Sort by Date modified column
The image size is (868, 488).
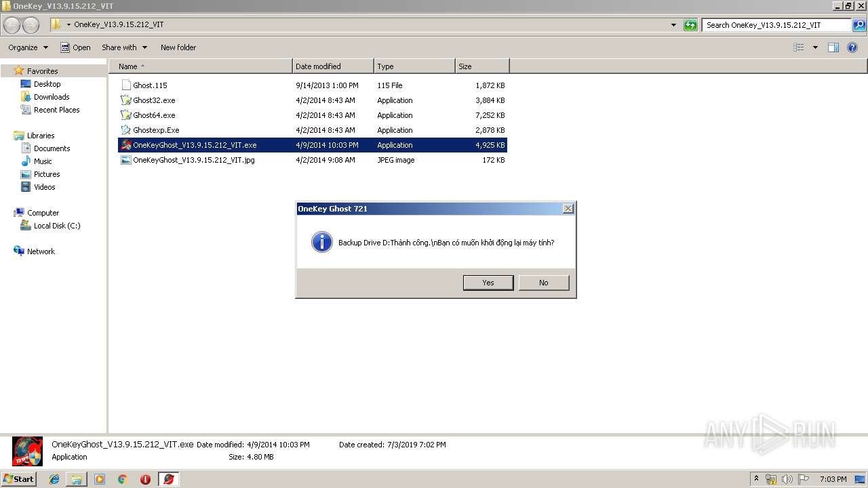pyautogui.click(x=333, y=66)
